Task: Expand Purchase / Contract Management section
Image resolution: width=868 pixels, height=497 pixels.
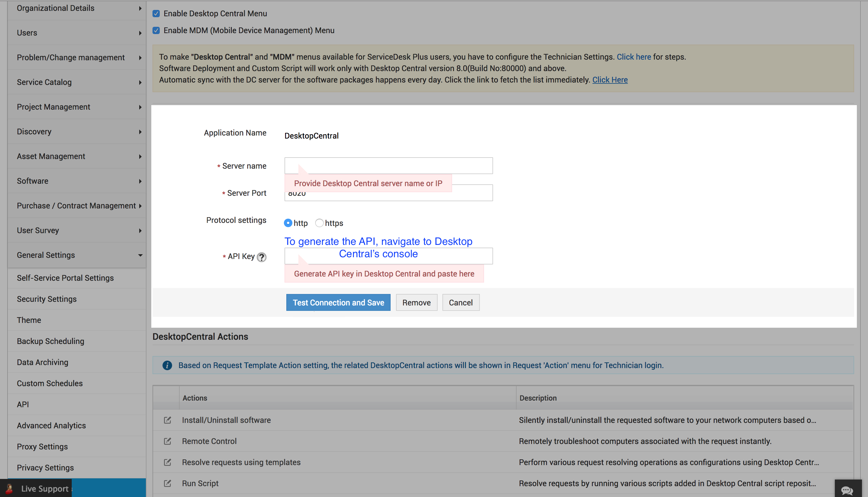Action: point(140,206)
